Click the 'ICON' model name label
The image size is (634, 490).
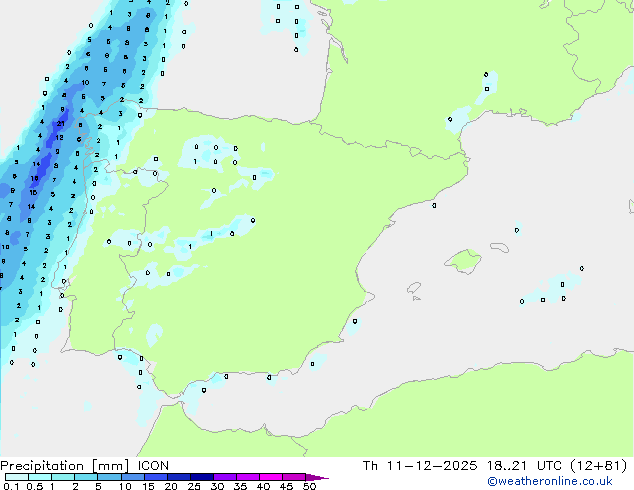153,466
